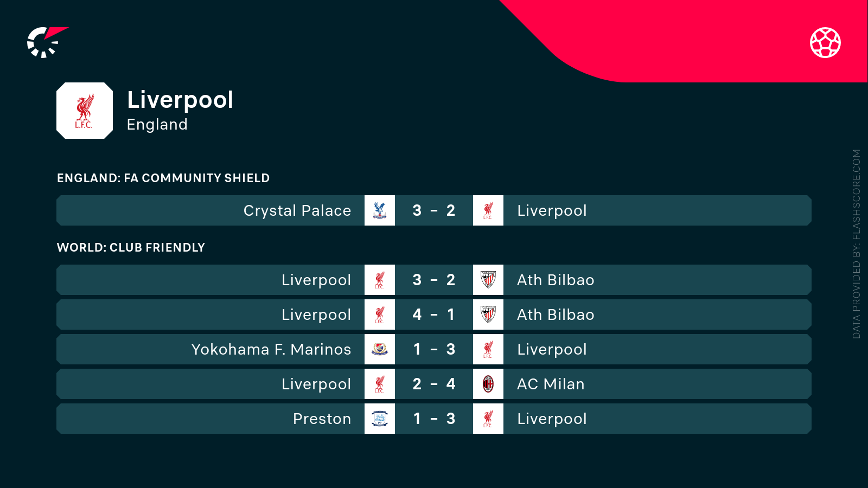Click Liverpool crest in Community Shield row
Image resolution: width=868 pixels, height=488 pixels.
(488, 210)
